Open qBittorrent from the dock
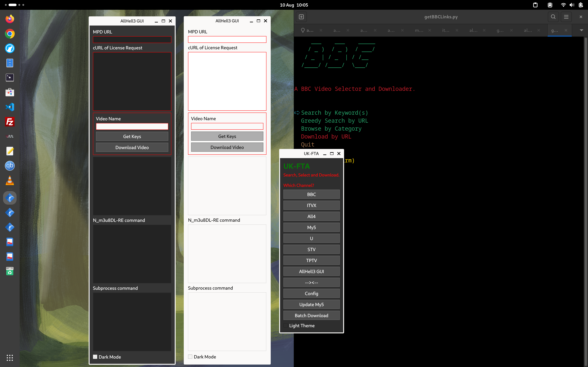This screenshot has width=588, height=367. (x=10, y=166)
